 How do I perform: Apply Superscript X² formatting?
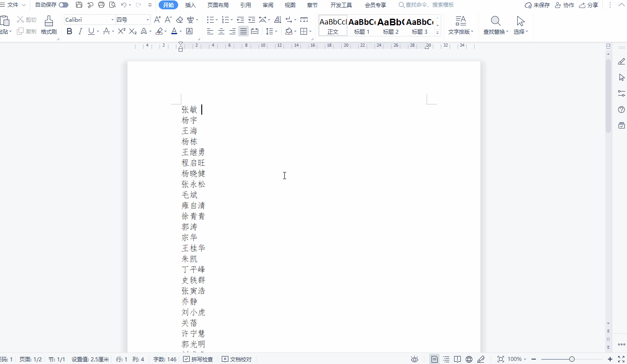click(122, 31)
